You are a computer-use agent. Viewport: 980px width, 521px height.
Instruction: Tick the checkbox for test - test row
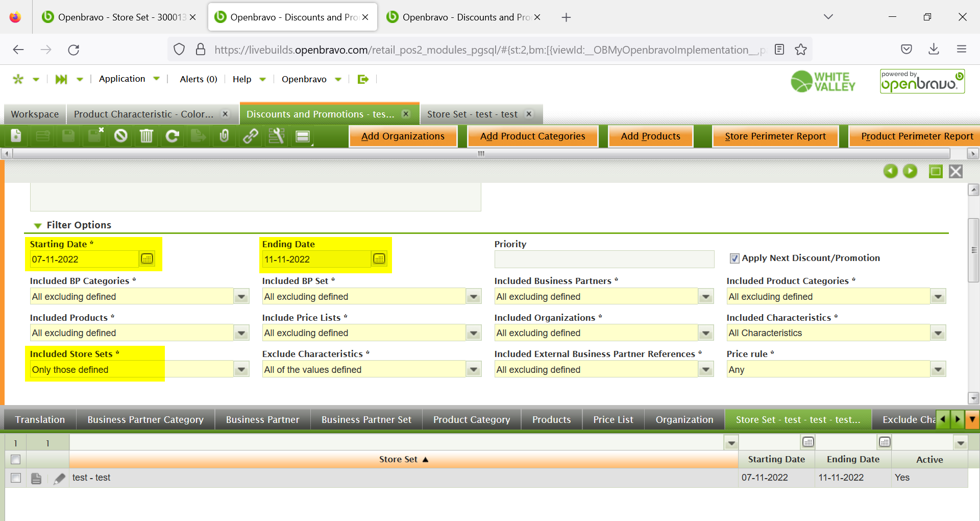pos(16,478)
